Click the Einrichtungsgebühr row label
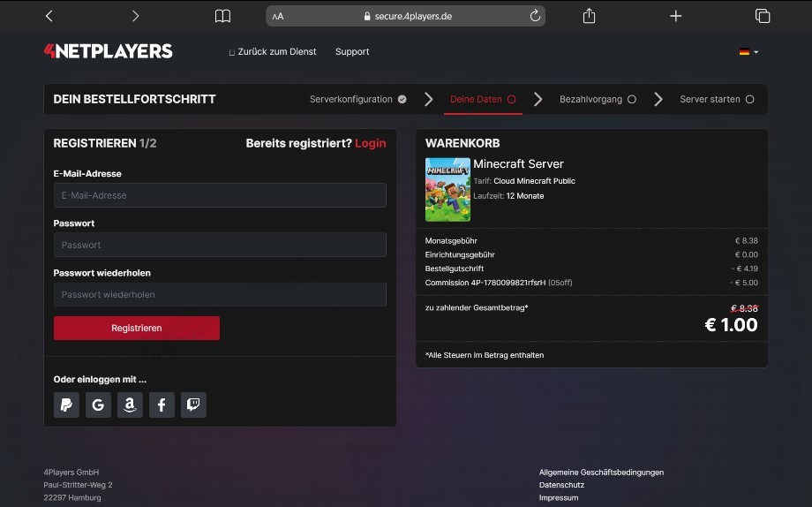 [460, 254]
